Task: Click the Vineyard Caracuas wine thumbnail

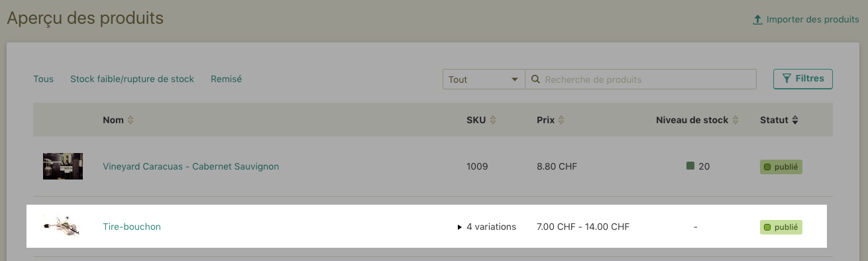Action: tap(63, 166)
